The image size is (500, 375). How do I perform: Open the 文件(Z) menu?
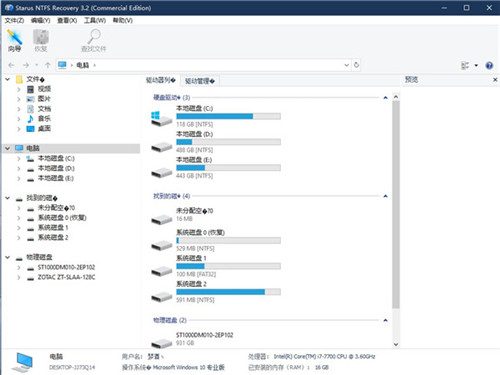pos(14,21)
